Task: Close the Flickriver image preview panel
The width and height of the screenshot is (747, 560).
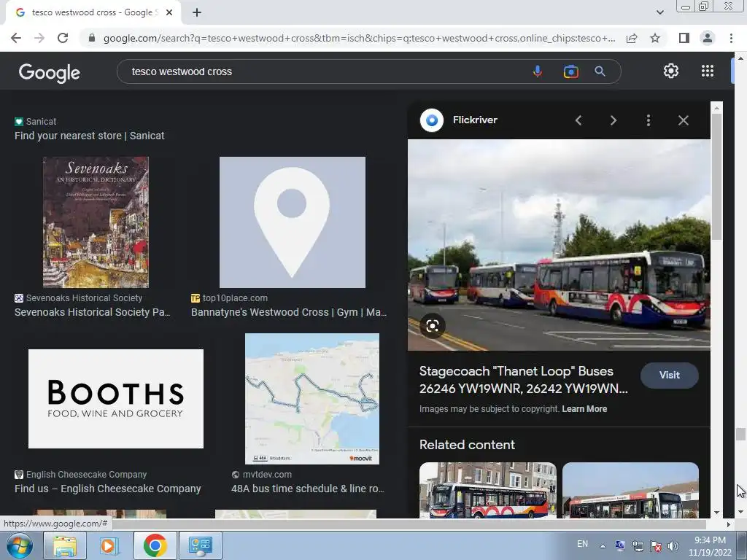Action: click(683, 120)
